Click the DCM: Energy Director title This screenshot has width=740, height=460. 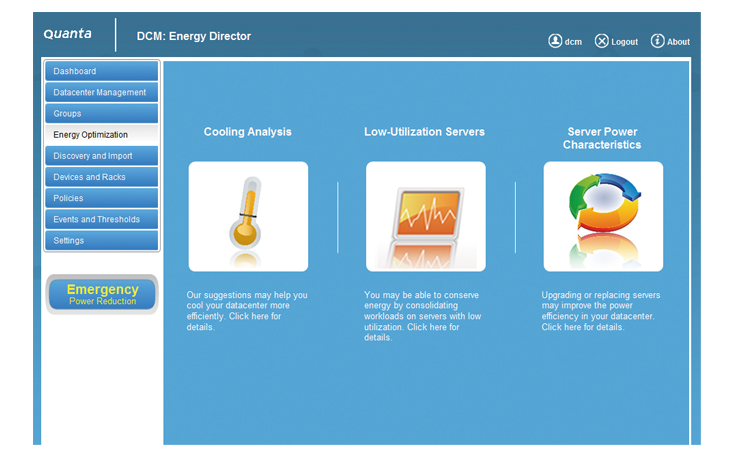click(193, 36)
